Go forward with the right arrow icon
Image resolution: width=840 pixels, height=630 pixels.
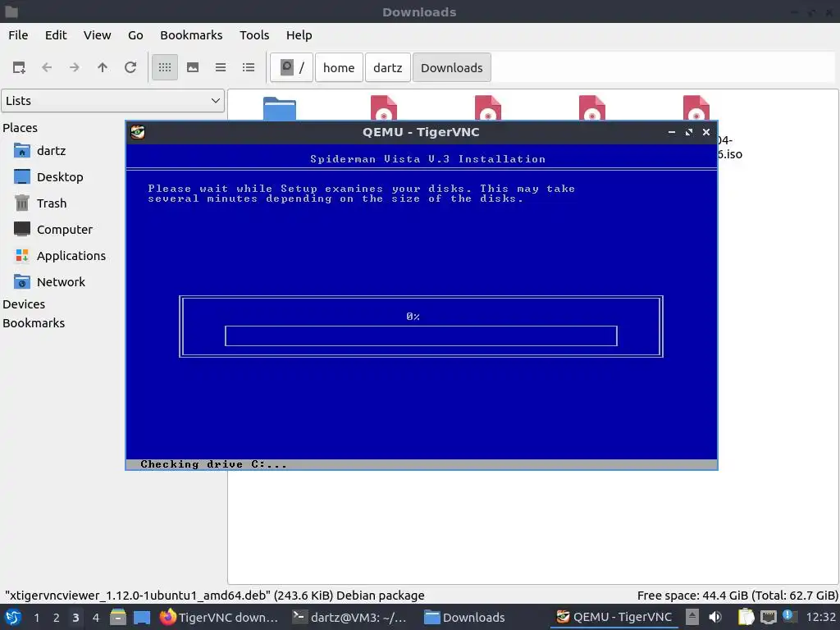tap(75, 67)
